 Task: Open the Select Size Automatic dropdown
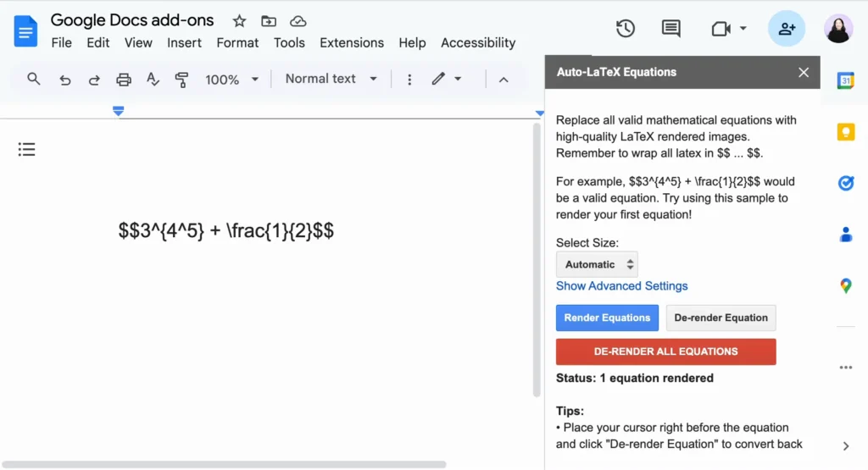(597, 264)
